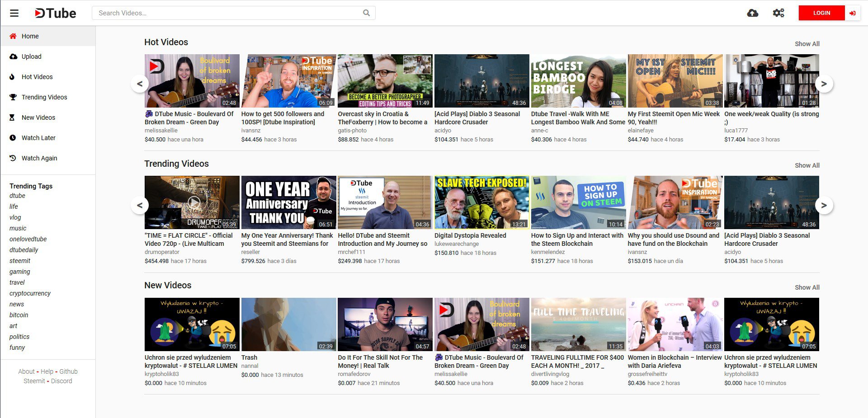Screen dimensions: 868x418
Task: Open the cryptocurrency trending tag
Action: tap(30, 293)
